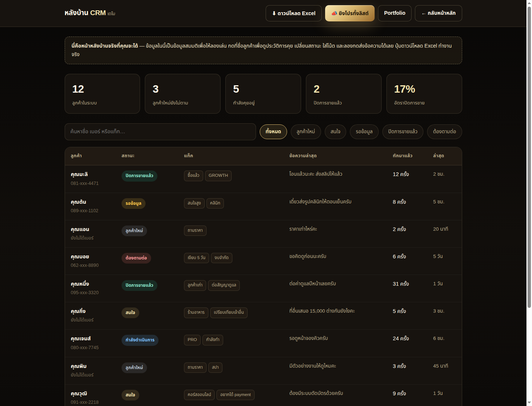Open customer คุณแอน row
Image resolution: width=532 pixels, height=406 pixels.
263,234
